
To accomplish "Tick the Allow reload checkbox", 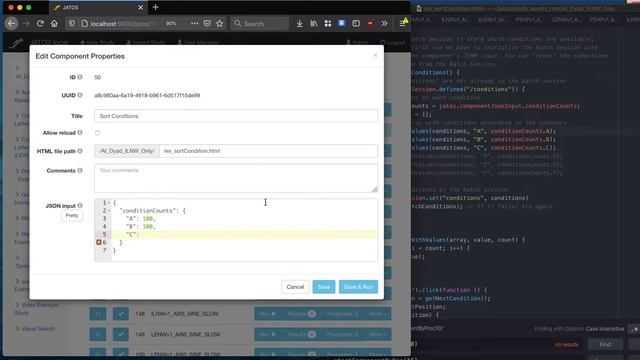I will [97, 133].
